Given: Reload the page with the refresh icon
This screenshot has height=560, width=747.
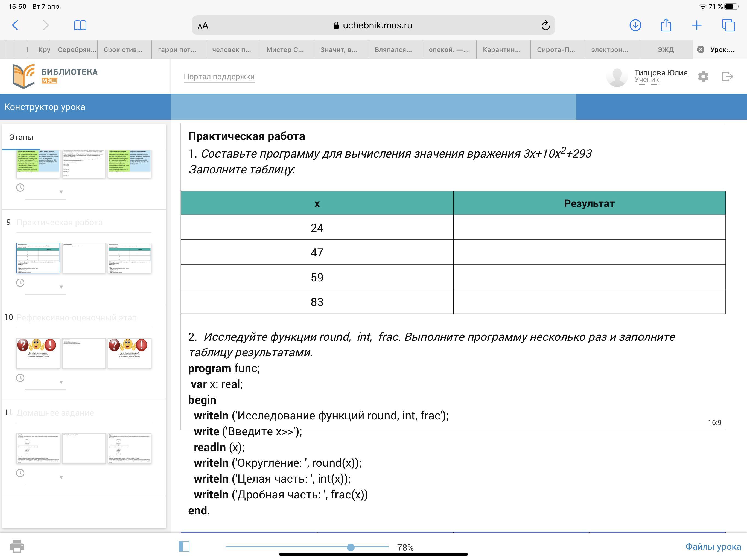Looking at the screenshot, I should [x=545, y=25].
